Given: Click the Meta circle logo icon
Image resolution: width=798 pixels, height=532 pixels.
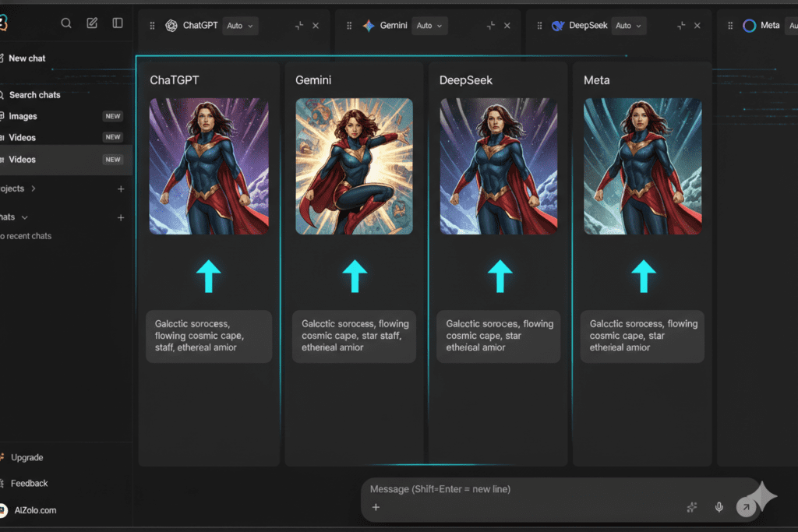Looking at the screenshot, I should (749, 25).
